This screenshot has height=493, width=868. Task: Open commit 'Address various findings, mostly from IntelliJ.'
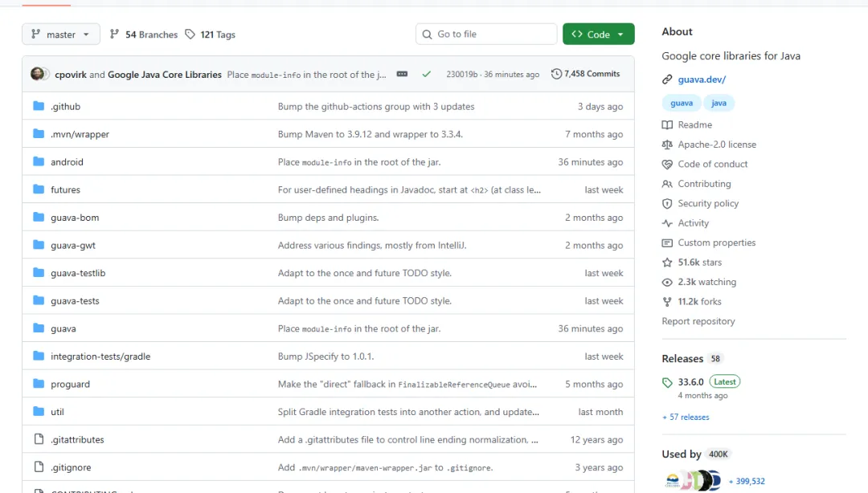pos(372,245)
